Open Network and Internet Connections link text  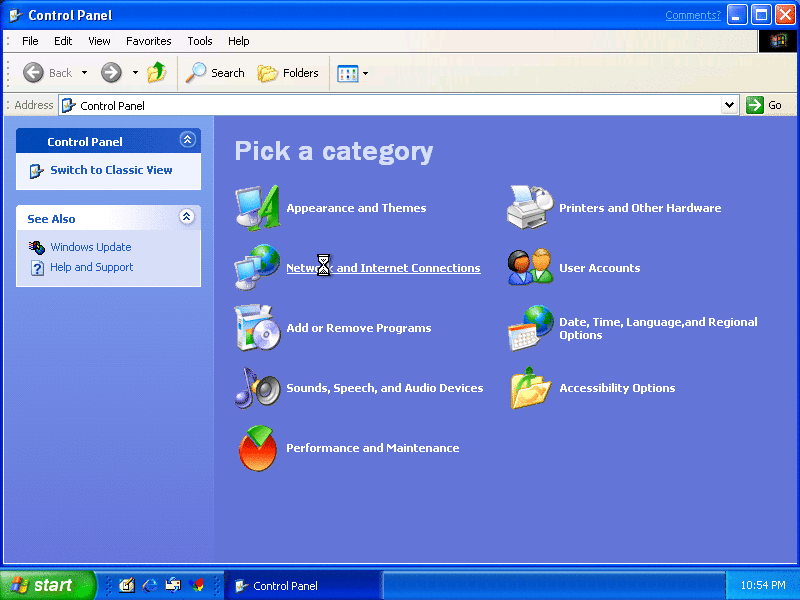(x=383, y=268)
